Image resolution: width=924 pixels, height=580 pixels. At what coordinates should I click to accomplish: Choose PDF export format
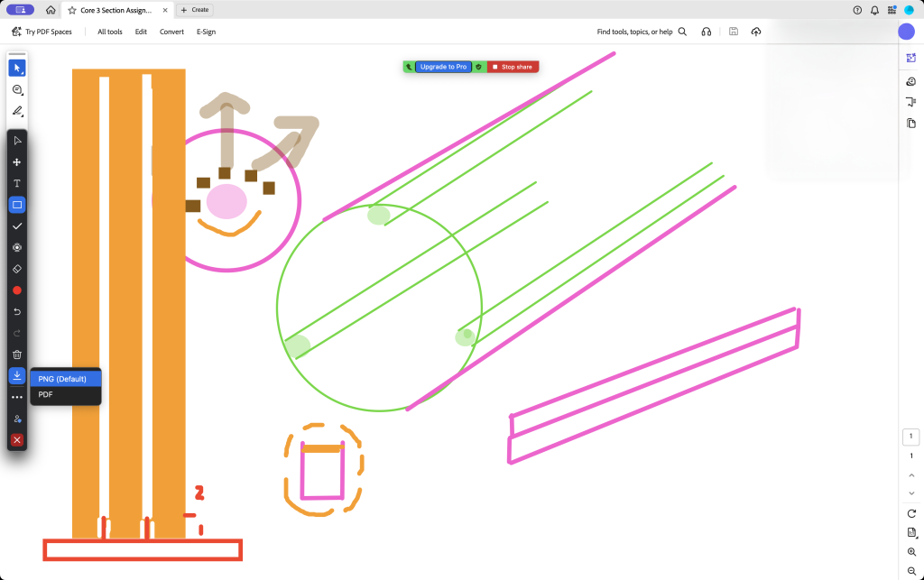[46, 394]
